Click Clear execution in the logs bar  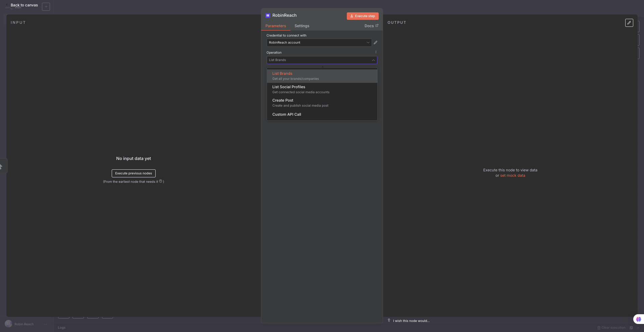pyautogui.click(x=611, y=328)
